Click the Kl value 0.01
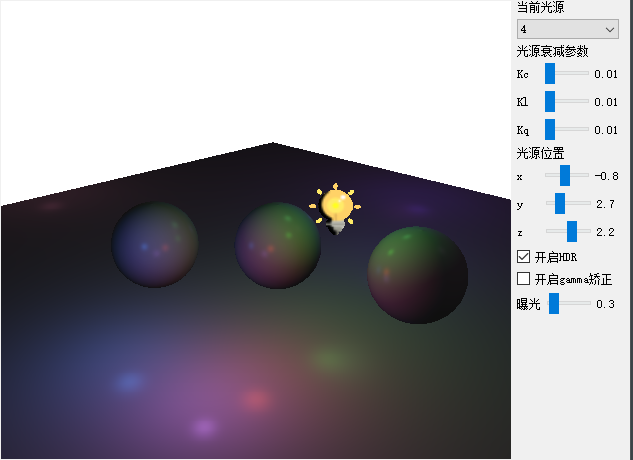This screenshot has width=633, height=460. tap(606, 102)
